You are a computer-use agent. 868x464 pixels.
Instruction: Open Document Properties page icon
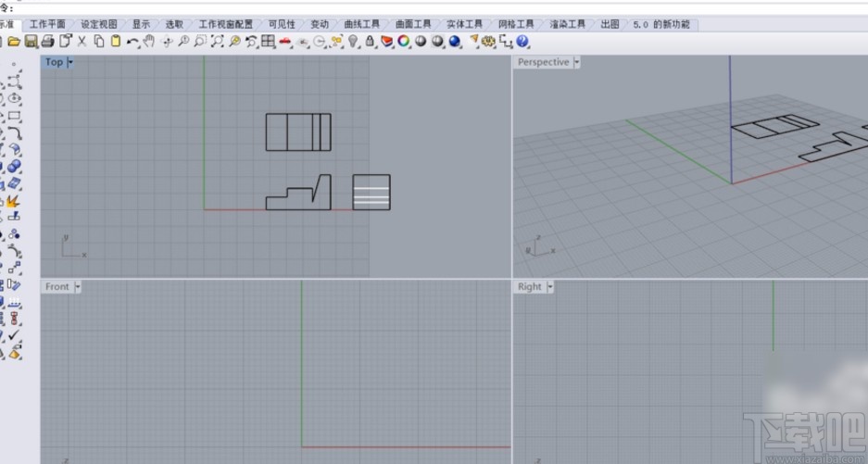(x=66, y=41)
